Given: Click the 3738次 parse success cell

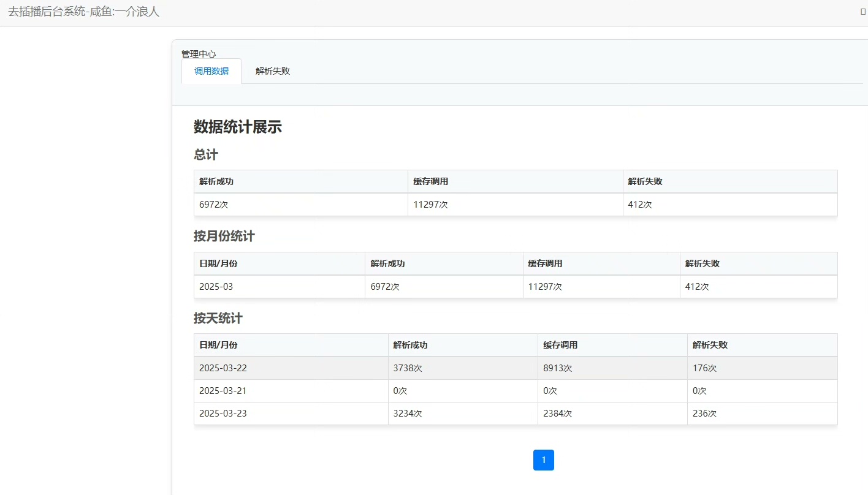Looking at the screenshot, I should [408, 368].
